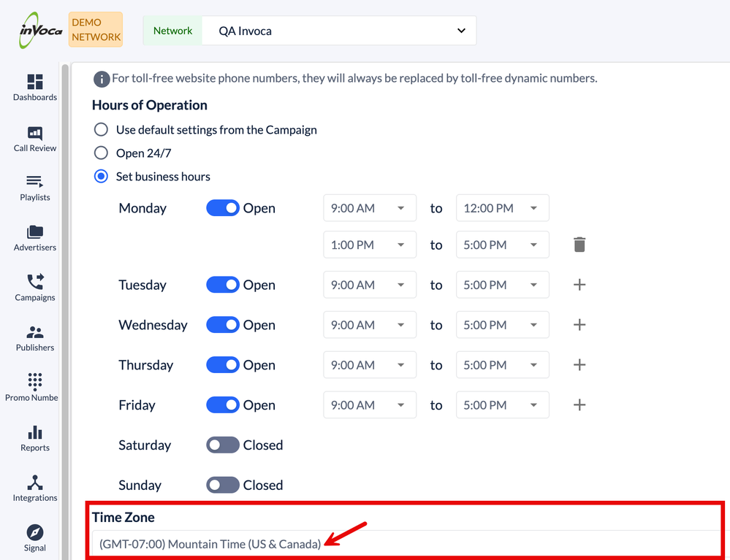Screen dimensions: 730x560
Task: Open Integrations from the sidebar menu
Action: tap(34, 488)
